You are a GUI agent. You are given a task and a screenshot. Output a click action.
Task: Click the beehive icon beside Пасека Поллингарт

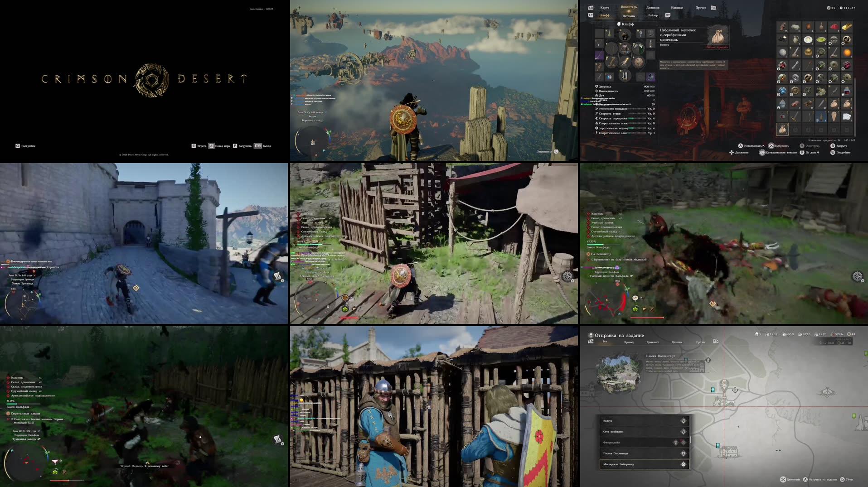coord(683,453)
